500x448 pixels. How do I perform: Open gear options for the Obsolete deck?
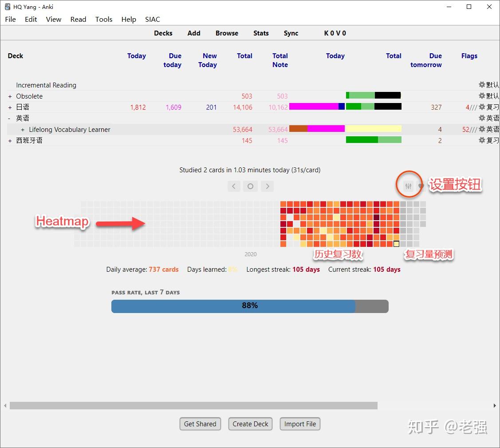point(481,96)
